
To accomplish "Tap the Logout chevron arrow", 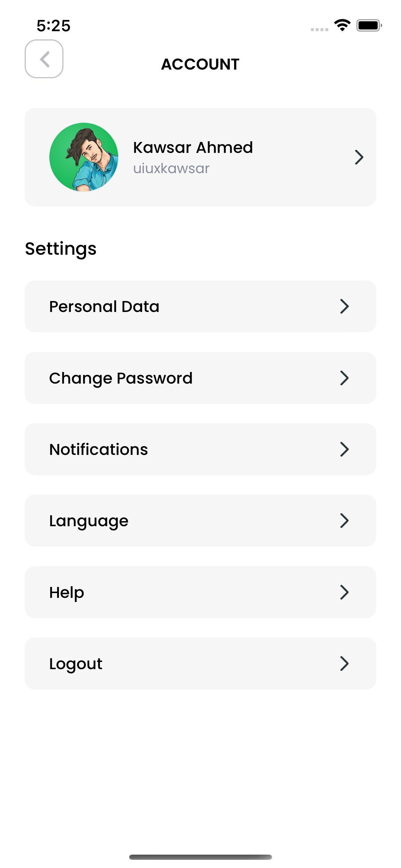I will (344, 664).
